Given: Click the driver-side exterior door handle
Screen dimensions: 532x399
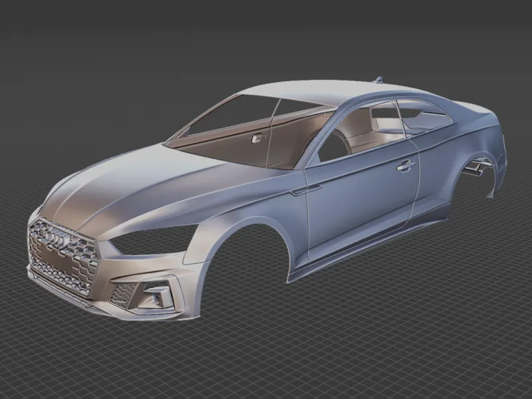Looking at the screenshot, I should click(406, 165).
